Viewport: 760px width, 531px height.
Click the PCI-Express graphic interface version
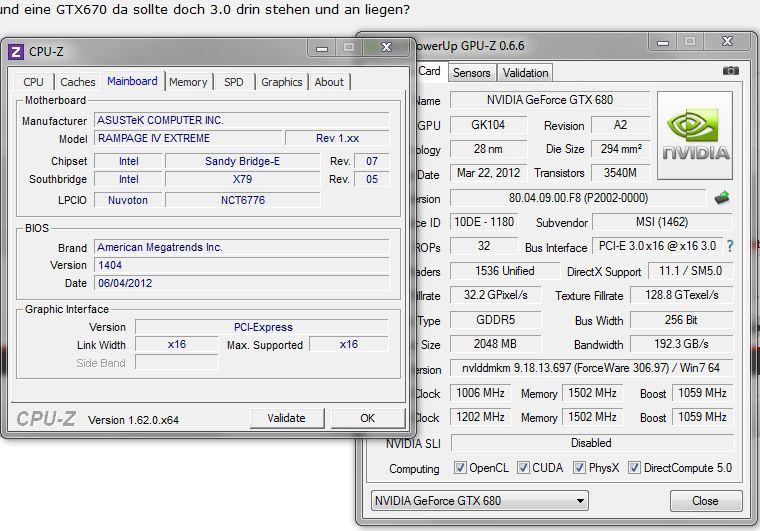pyautogui.click(x=262, y=327)
